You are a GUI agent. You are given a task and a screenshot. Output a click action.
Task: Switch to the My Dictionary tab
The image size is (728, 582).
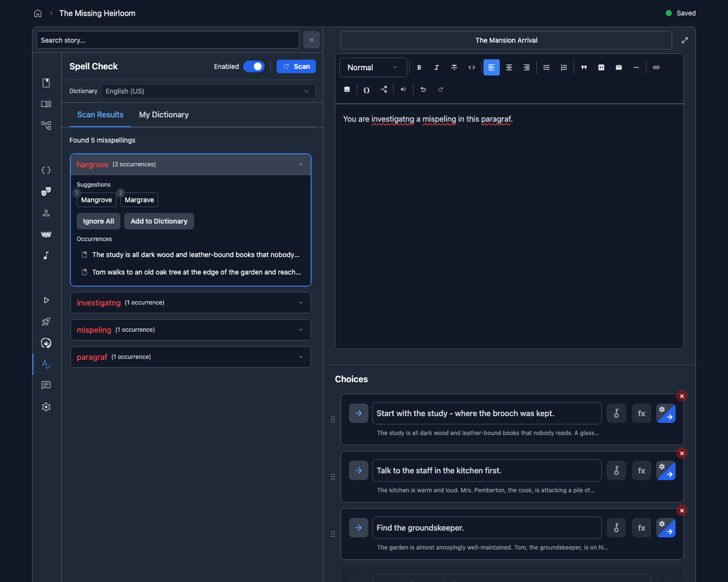coord(164,114)
